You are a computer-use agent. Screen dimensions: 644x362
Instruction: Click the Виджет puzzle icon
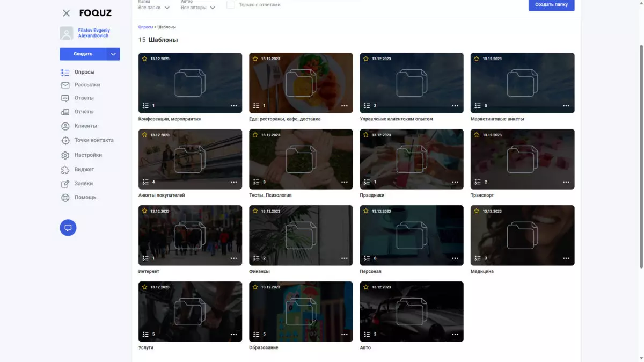[65, 170]
